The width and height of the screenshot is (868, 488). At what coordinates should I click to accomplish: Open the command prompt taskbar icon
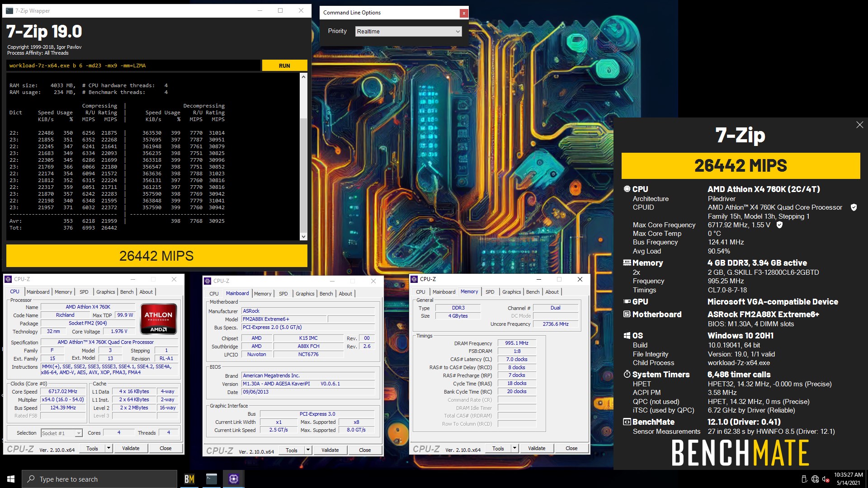click(x=212, y=479)
